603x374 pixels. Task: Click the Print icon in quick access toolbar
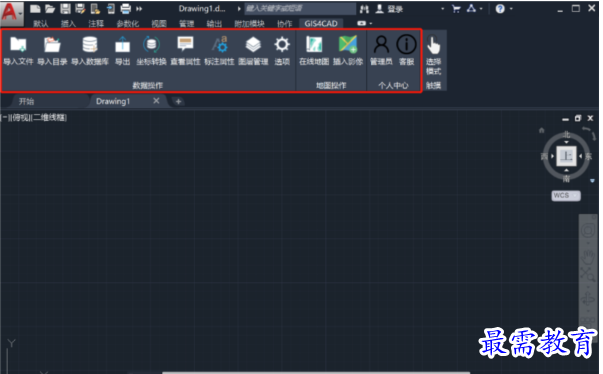click(125, 8)
